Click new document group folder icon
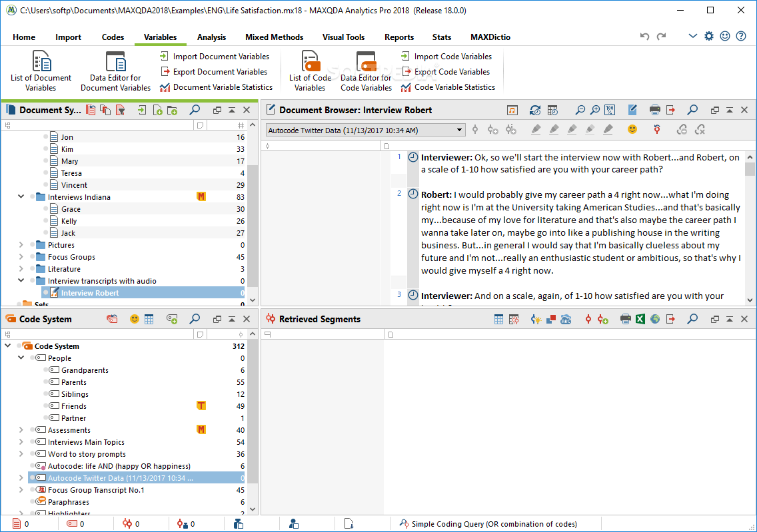Image resolution: width=757 pixels, height=532 pixels. [x=172, y=111]
